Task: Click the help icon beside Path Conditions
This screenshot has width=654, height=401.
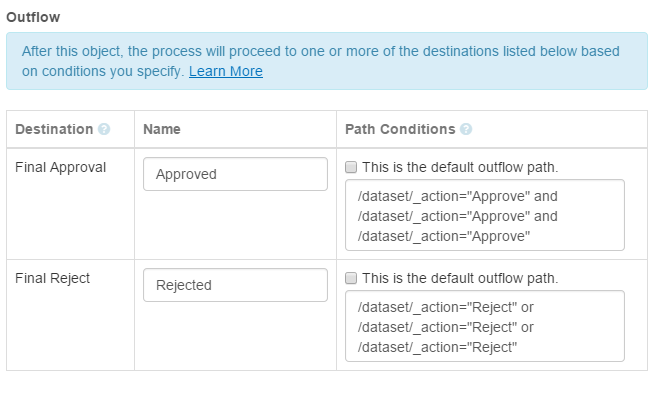Action: click(466, 129)
